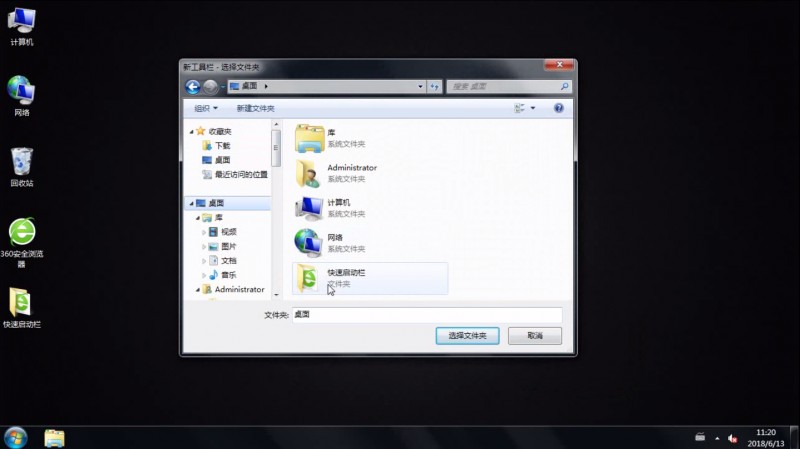Click the 文件夹 name input field
The height and width of the screenshot is (449, 800).
click(427, 315)
